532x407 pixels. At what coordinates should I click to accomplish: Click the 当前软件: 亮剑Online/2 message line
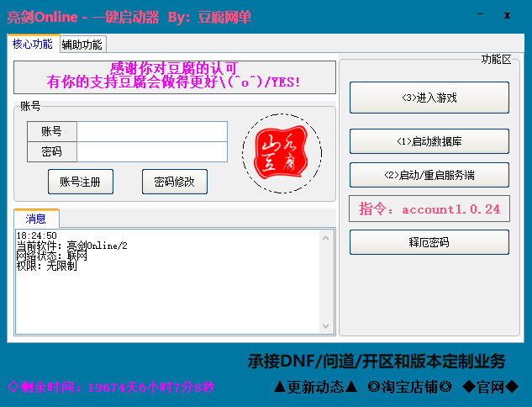point(72,246)
